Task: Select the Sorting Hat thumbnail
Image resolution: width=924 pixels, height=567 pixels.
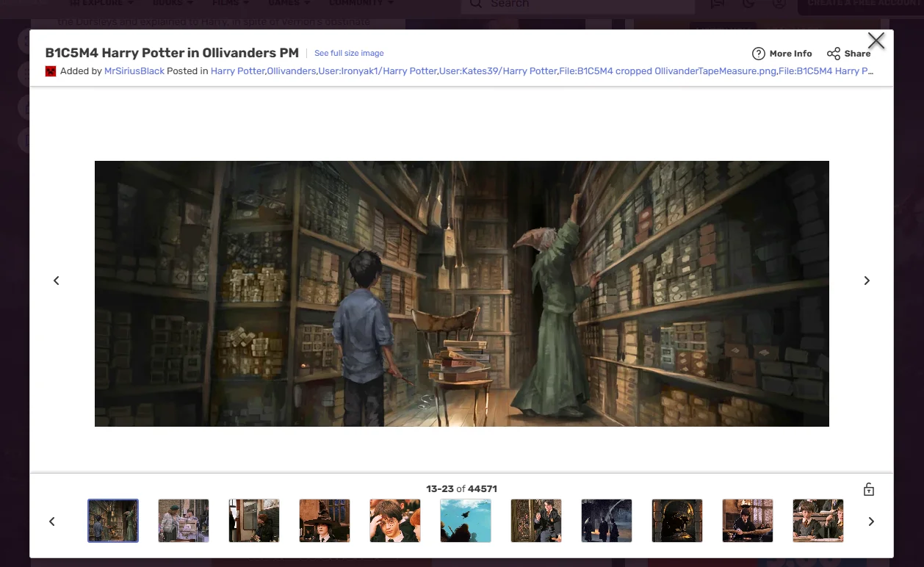Action: click(325, 521)
